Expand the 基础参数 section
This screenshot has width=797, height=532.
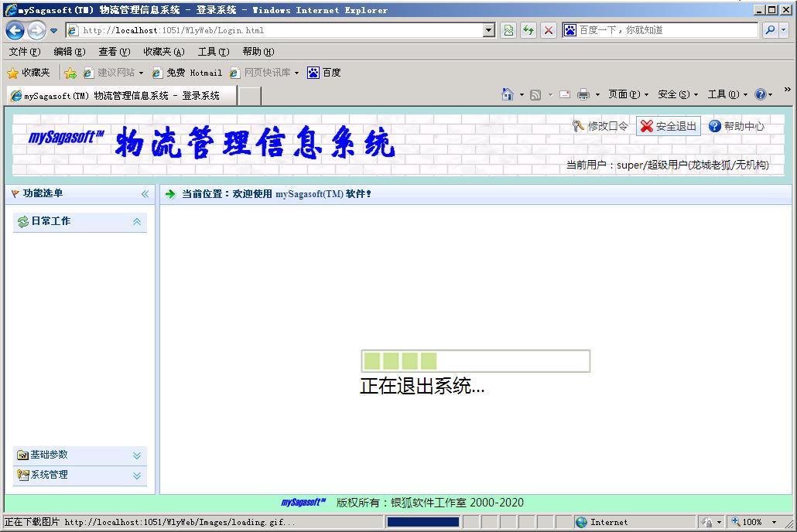click(137, 455)
